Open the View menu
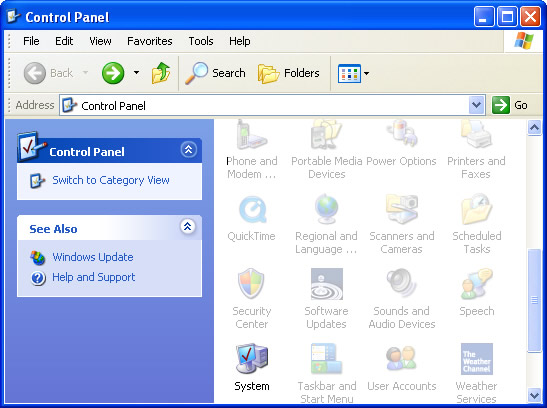The image size is (547, 408). click(x=100, y=41)
